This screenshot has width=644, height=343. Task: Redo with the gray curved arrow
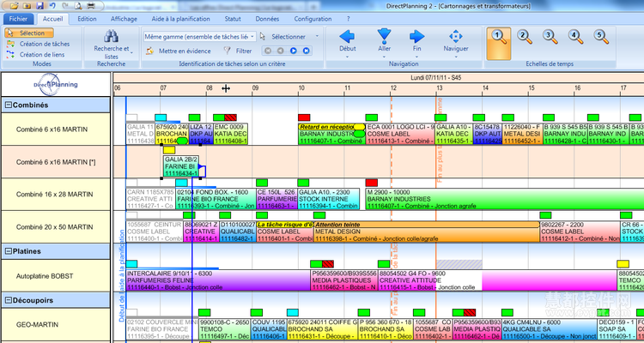[65, 6]
